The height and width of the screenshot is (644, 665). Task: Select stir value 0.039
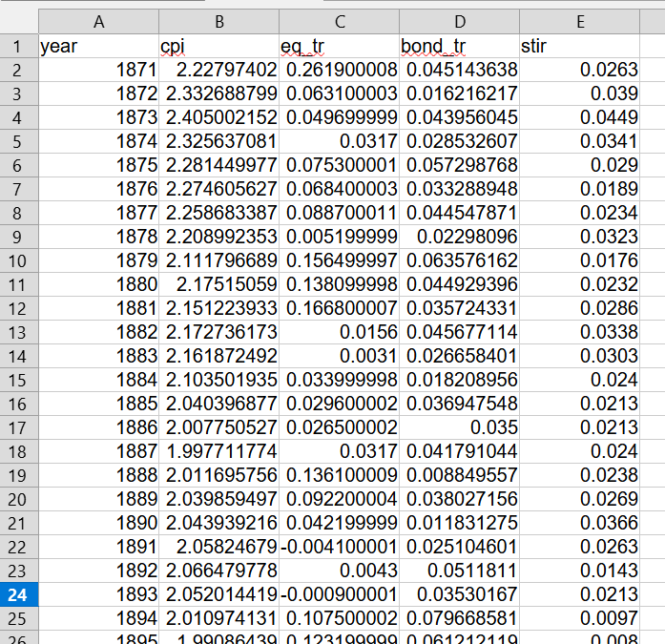[580, 93]
